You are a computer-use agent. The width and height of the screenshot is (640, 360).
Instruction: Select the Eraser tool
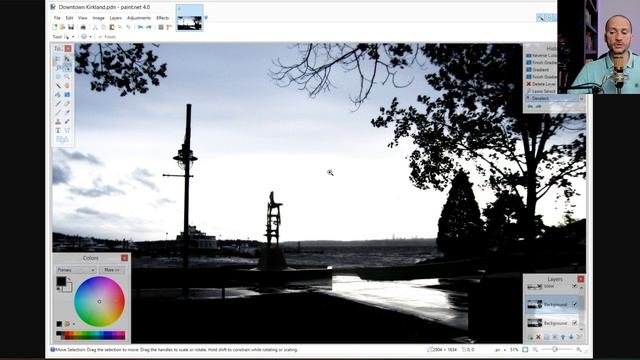tap(67, 104)
